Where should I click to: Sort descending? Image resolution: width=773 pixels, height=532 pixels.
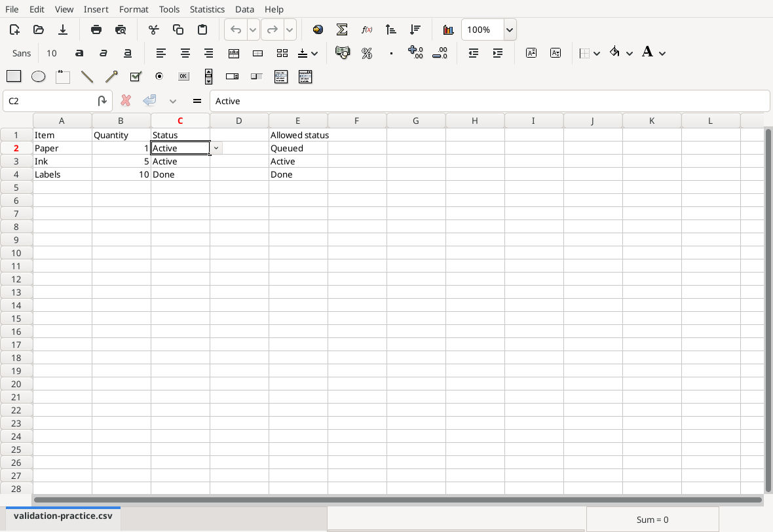pos(415,29)
